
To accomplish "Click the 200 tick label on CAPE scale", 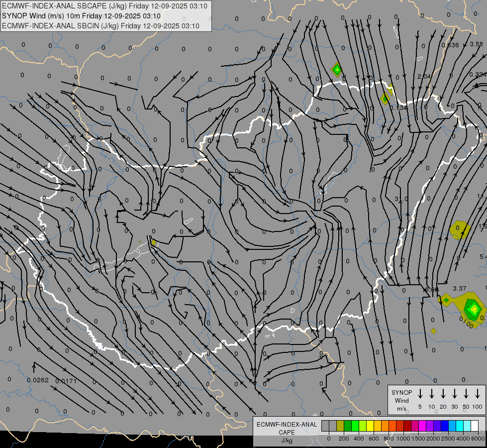I will tap(344, 439).
